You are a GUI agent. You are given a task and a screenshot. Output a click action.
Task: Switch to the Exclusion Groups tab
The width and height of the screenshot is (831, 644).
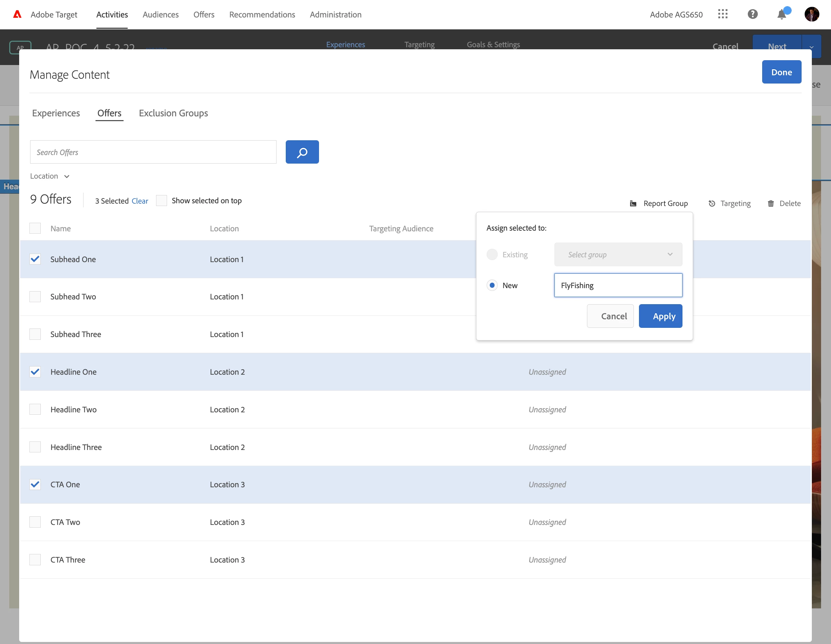point(173,113)
